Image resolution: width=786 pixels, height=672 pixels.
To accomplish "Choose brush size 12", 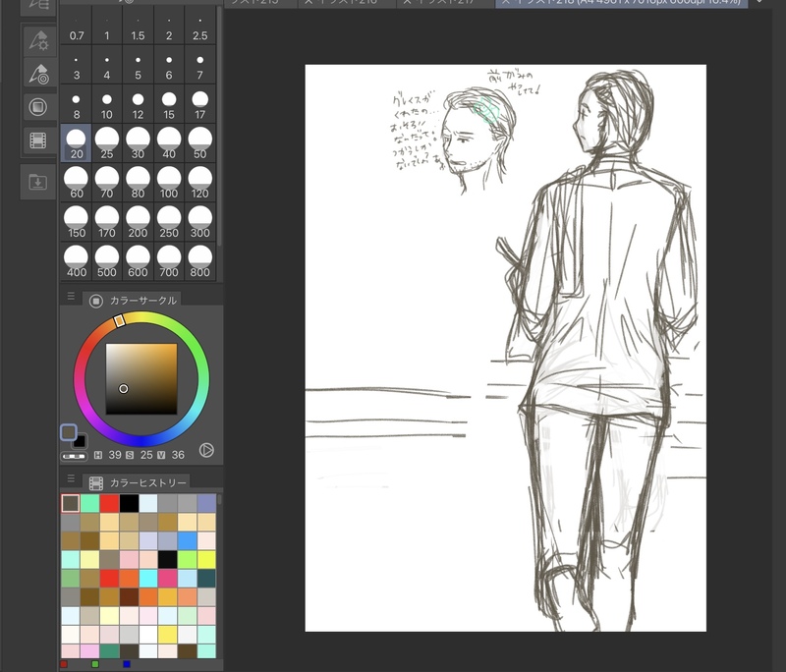I will pos(138,104).
